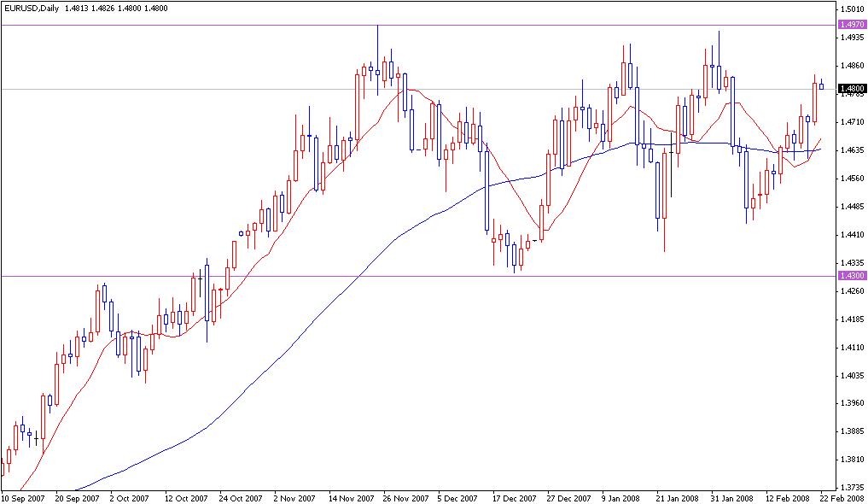Click the 1.4860 price scale value

click(x=853, y=66)
